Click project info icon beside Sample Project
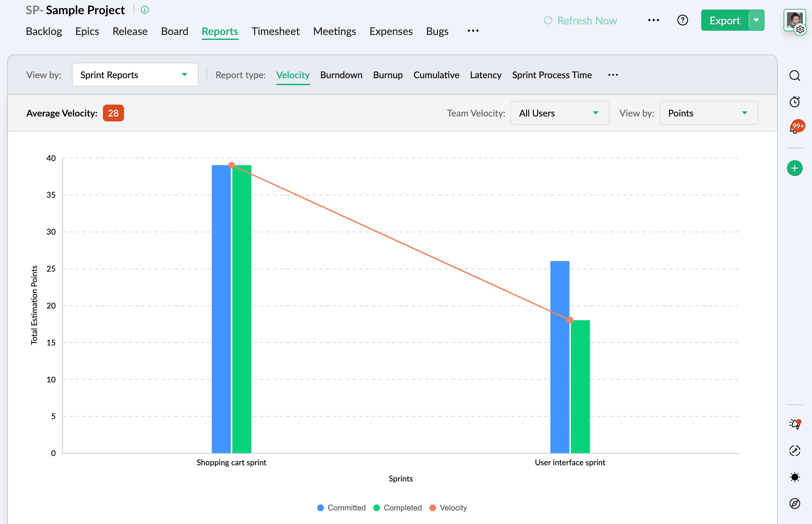 (144, 10)
